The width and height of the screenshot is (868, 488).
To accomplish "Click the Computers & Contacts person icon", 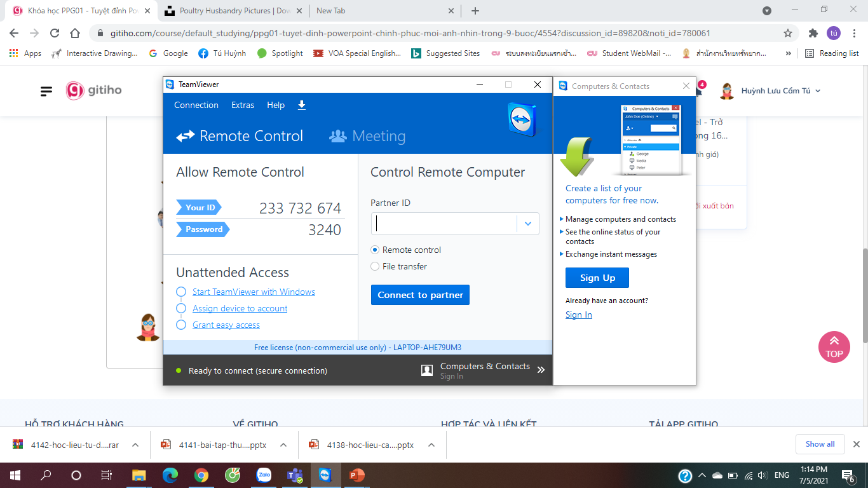I will point(427,370).
